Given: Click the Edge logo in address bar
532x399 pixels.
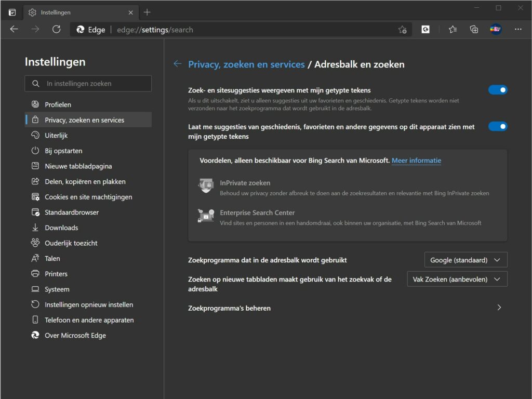Looking at the screenshot, I should coord(81,30).
